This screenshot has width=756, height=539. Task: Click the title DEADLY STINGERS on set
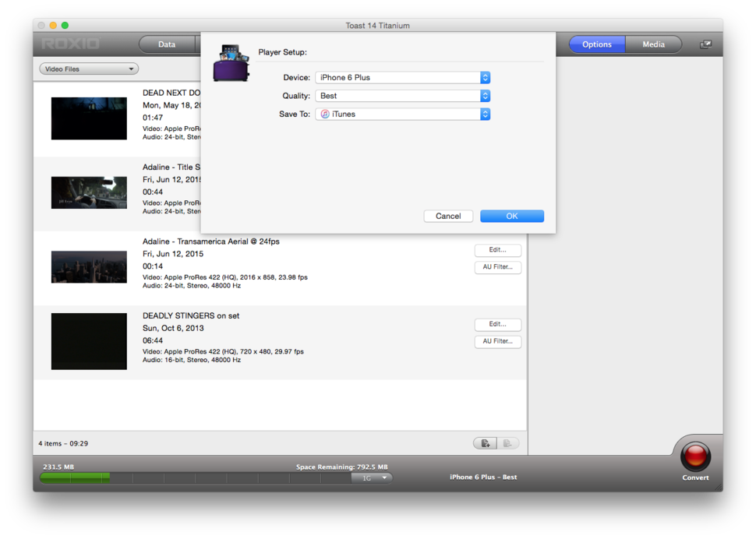point(191,315)
